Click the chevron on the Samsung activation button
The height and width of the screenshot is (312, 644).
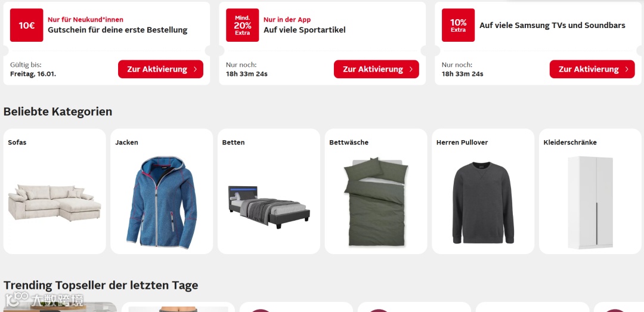627,69
